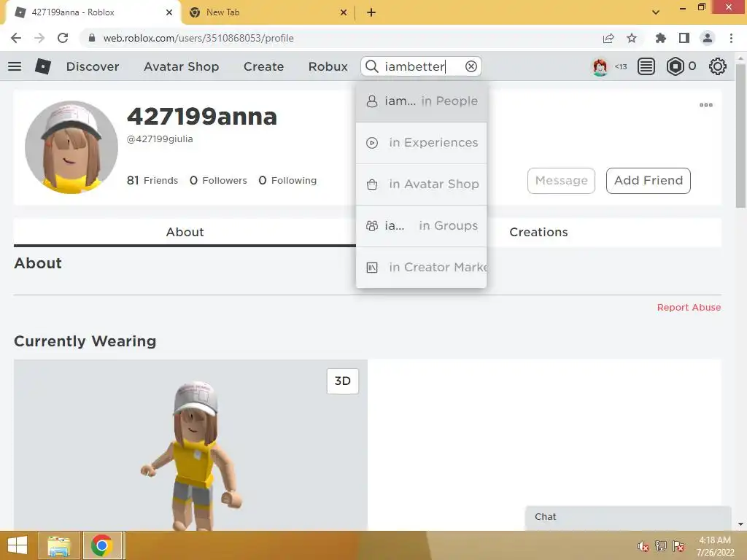Open the tab search chevron
Viewport: 747px width, 560px height.
pos(656,12)
